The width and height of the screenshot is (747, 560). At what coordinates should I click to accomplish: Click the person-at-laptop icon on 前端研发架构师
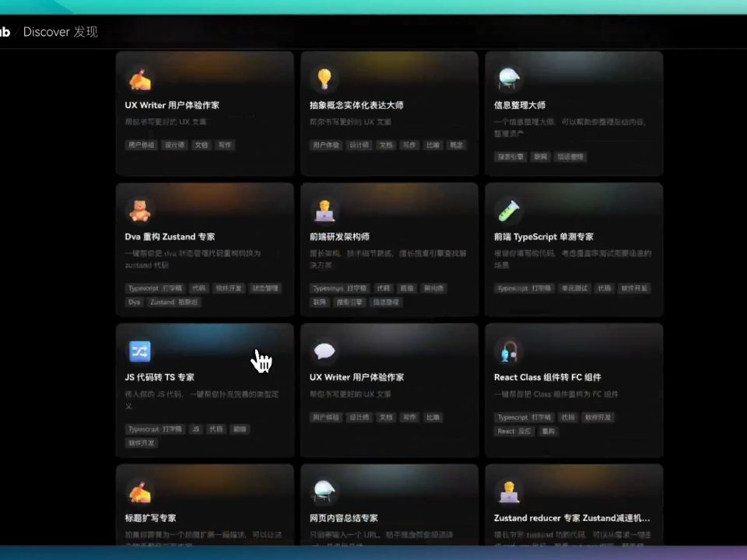point(324,208)
